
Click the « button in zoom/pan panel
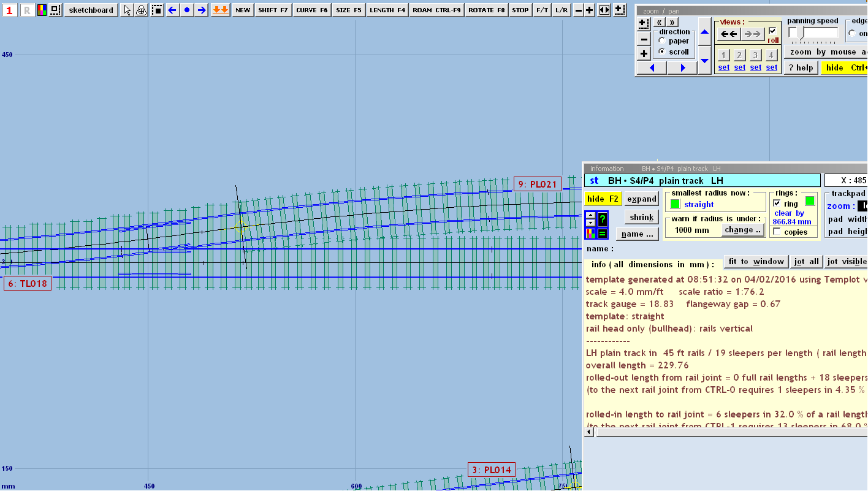tap(660, 22)
